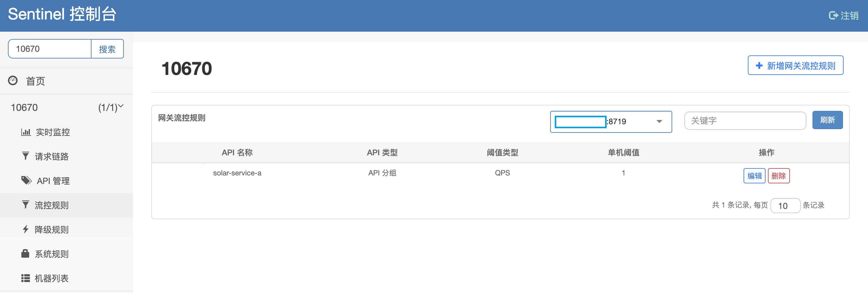Select the lightning icon next to 降级规则

point(26,229)
